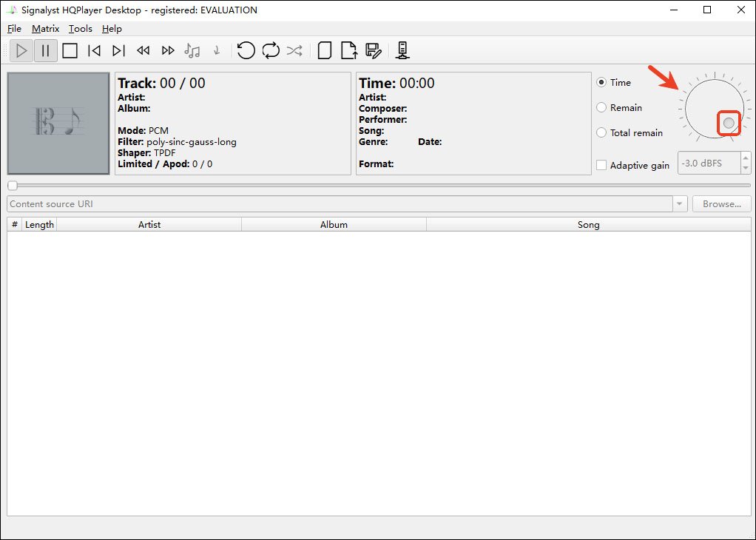Click the blank playlist page icon
The image size is (756, 540).
tap(325, 50)
